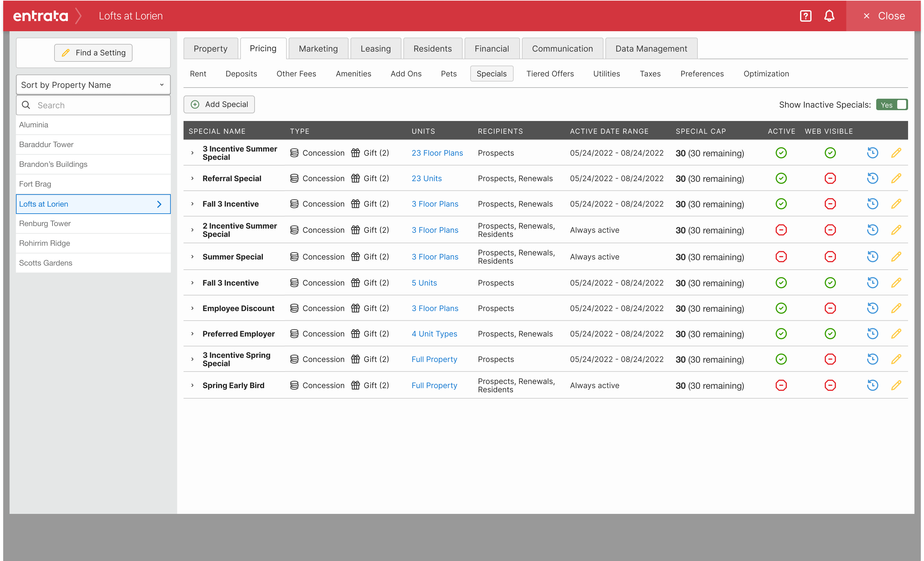Edit 3 Incentive Summer Special pencil icon
924x561 pixels.
[896, 153]
